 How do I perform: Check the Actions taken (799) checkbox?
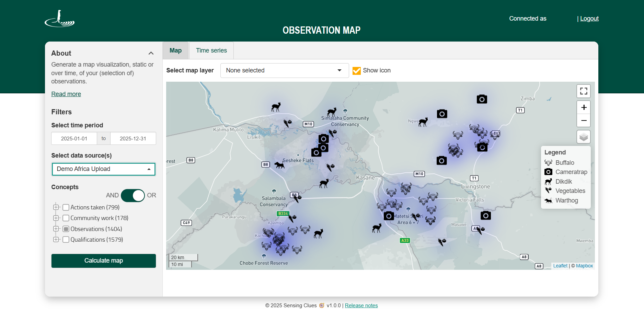[x=66, y=207]
